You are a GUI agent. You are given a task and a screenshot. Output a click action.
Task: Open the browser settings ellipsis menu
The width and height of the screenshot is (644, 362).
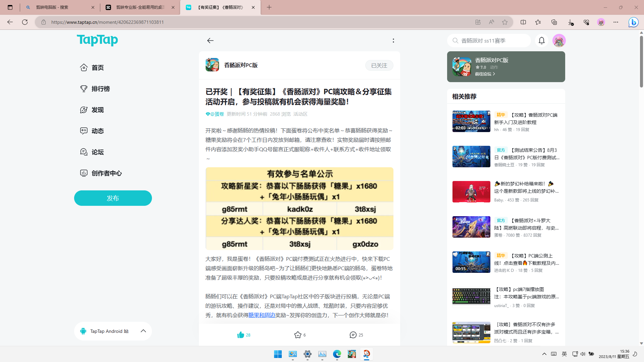pyautogui.click(x=616, y=22)
